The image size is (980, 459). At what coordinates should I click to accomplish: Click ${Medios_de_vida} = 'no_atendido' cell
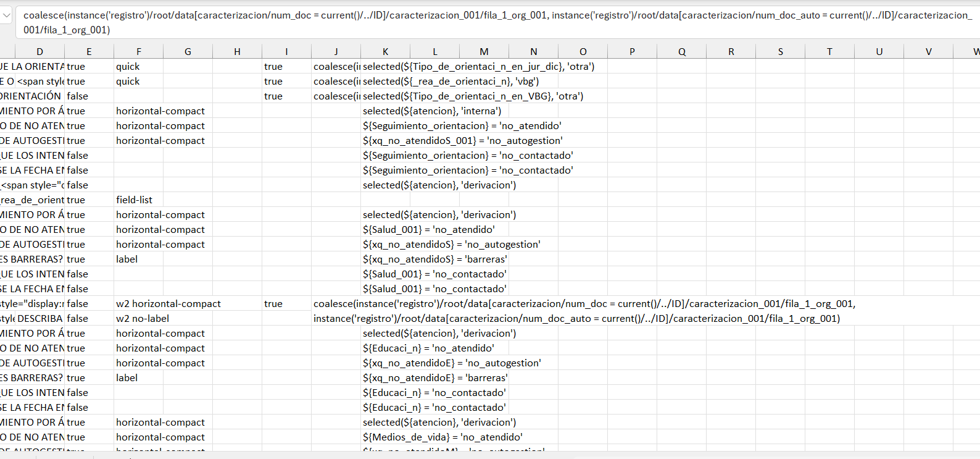pos(442,437)
